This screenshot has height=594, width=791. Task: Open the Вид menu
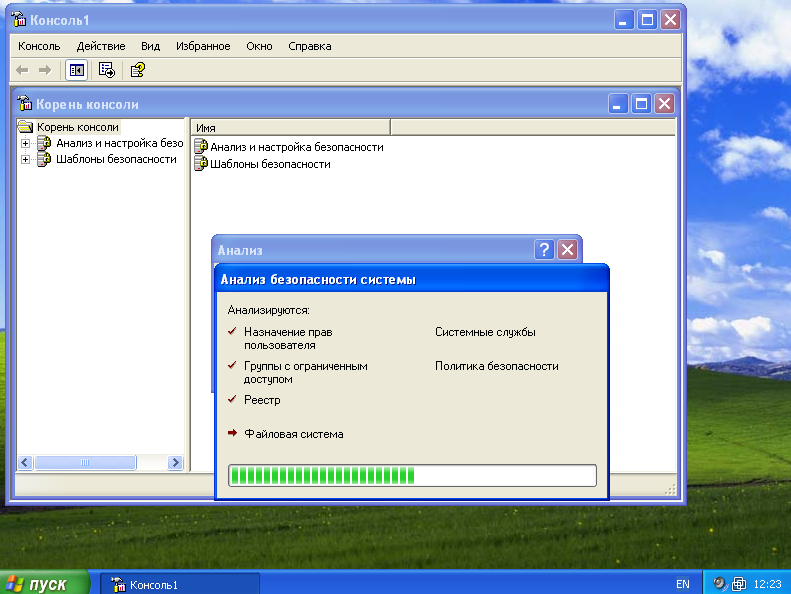click(x=150, y=46)
